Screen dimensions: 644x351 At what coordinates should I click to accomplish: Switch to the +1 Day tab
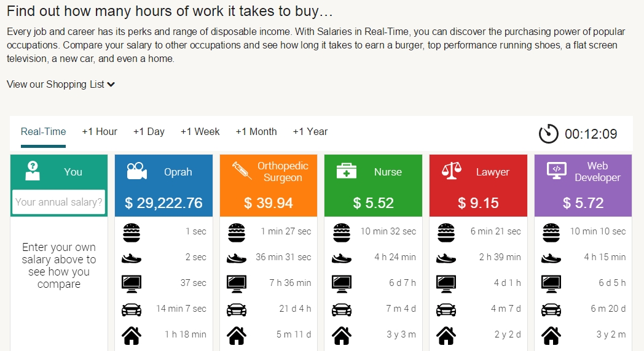pos(149,131)
